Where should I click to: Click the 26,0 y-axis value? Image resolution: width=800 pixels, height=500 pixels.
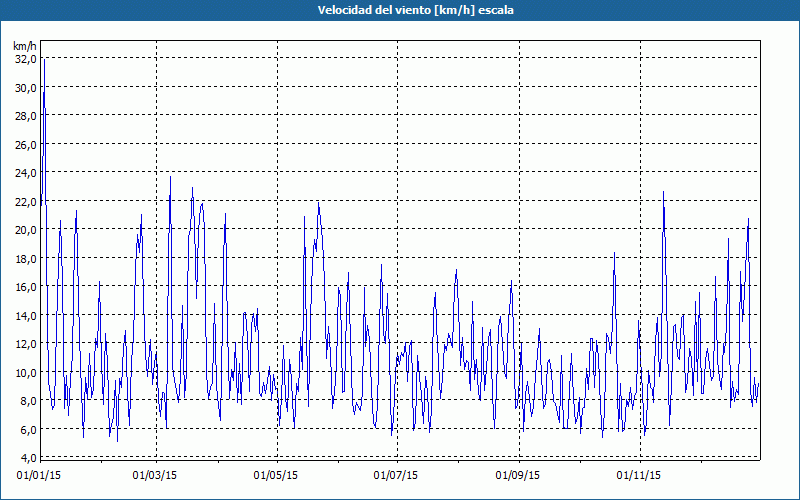(x=26, y=144)
